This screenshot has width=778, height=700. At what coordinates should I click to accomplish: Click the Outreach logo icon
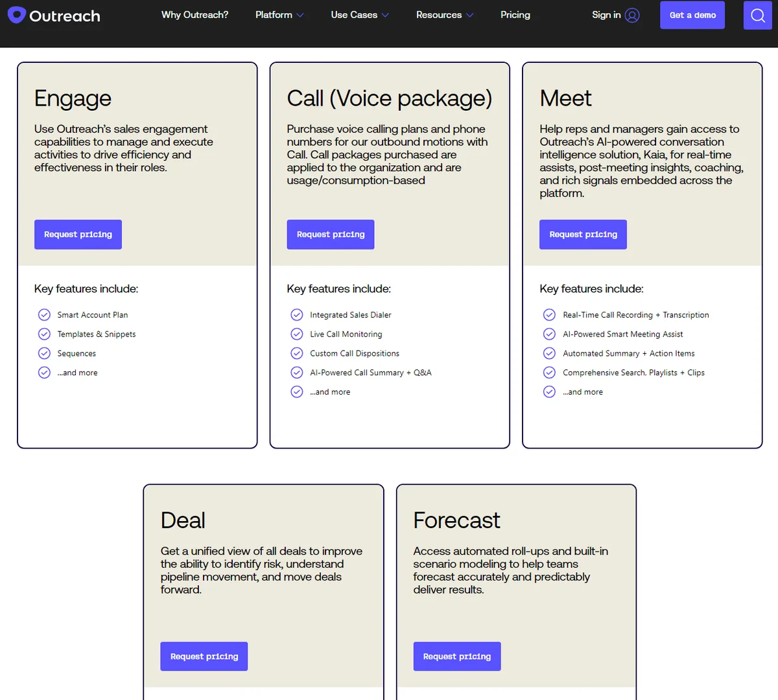(17, 15)
